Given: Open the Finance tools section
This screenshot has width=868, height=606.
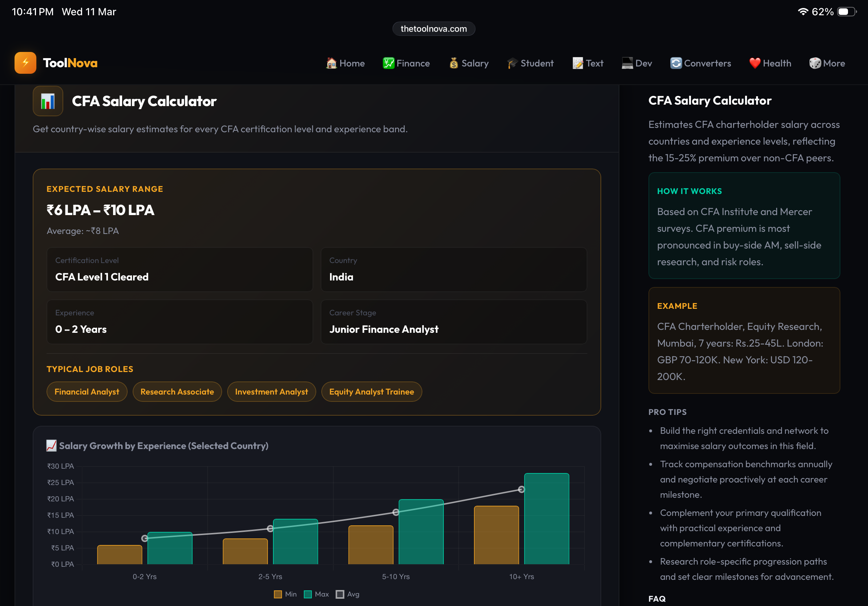Looking at the screenshot, I should tap(406, 63).
